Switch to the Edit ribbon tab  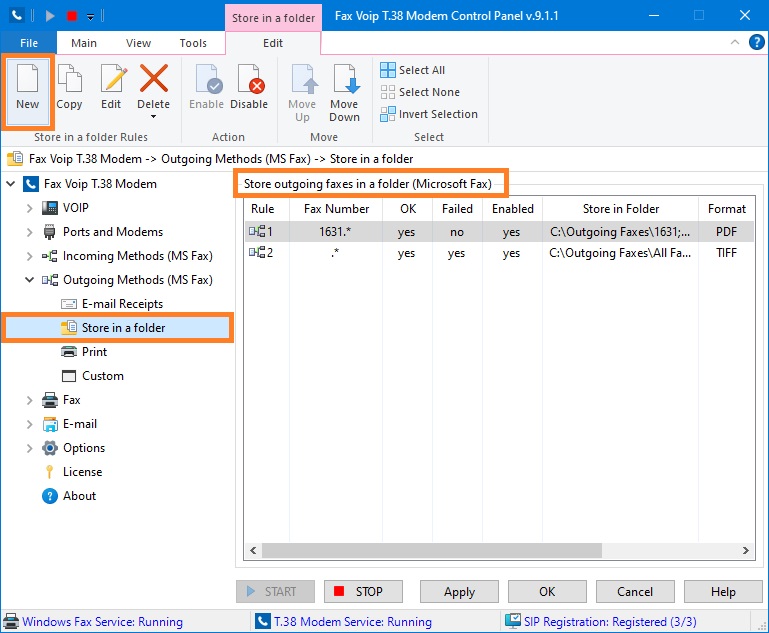pos(273,43)
